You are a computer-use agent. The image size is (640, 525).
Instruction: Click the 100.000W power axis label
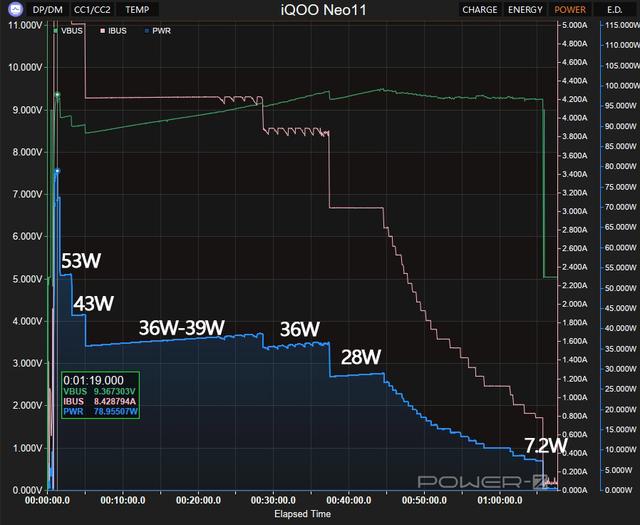(622, 86)
